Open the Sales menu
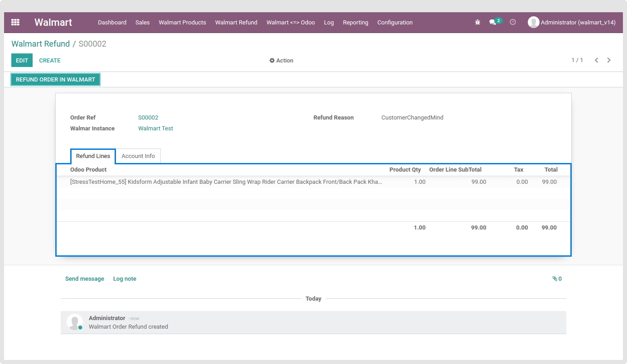 coord(142,22)
